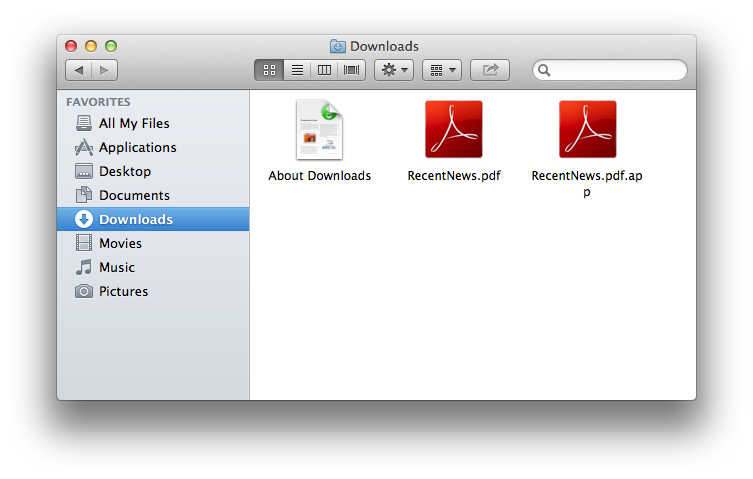Image resolution: width=753 pixels, height=479 pixels.
Task: Switch to column view mode
Action: tap(324, 70)
